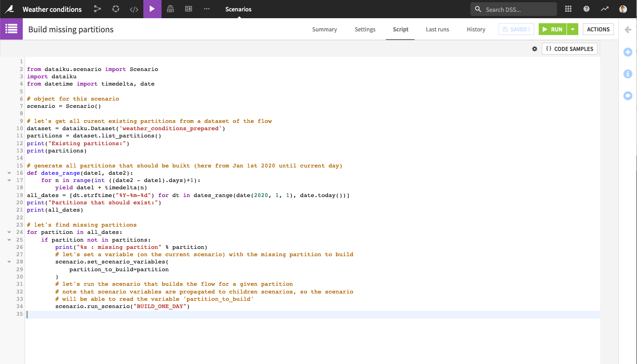The height and width of the screenshot is (364, 637).
Task: Open the ACTIONS button
Action: pos(598,29)
